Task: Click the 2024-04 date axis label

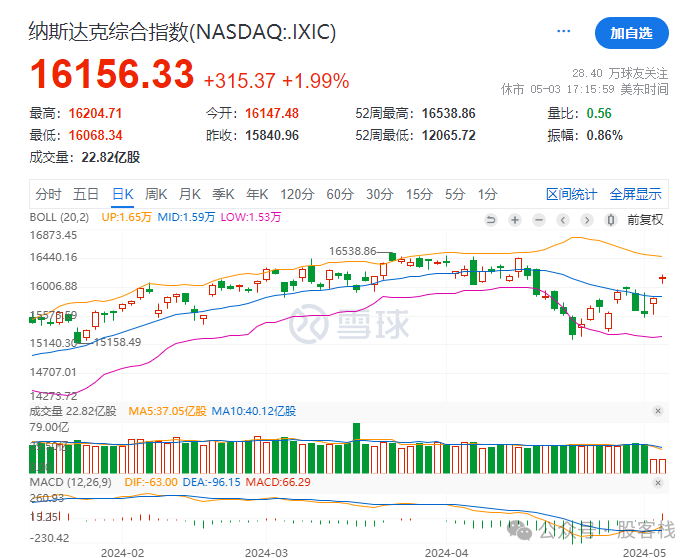Action: point(446,553)
